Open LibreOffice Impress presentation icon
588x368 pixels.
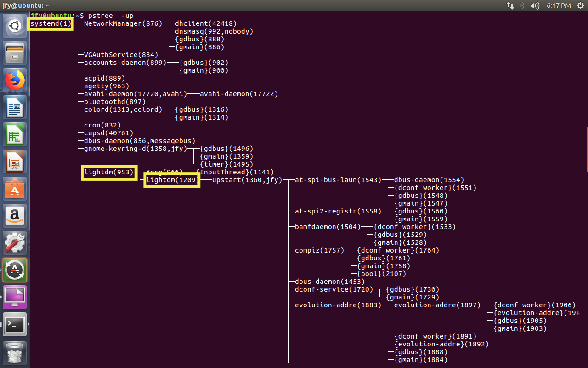point(14,162)
